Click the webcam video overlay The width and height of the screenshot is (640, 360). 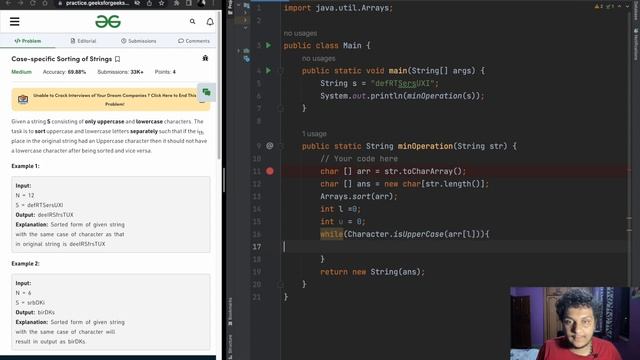(x=575, y=323)
